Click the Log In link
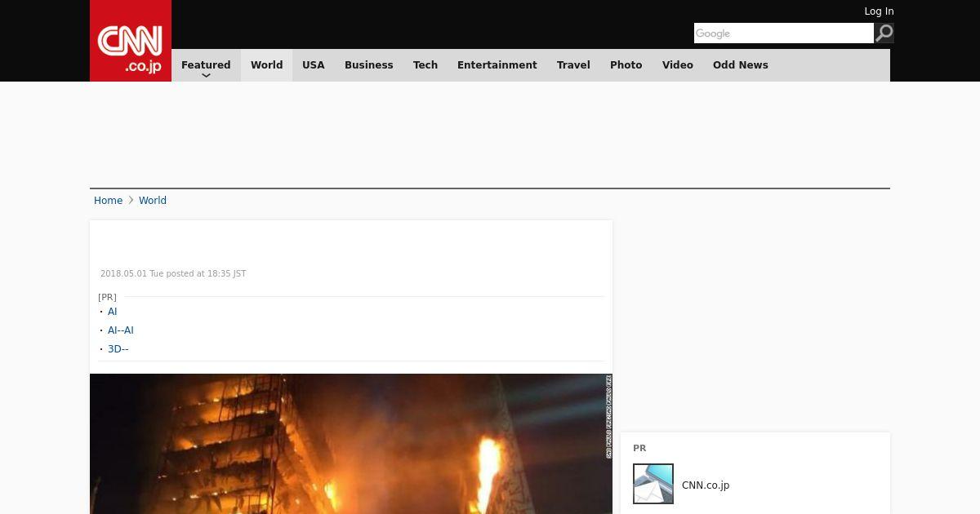Viewport: 980px width, 514px height. tap(879, 11)
